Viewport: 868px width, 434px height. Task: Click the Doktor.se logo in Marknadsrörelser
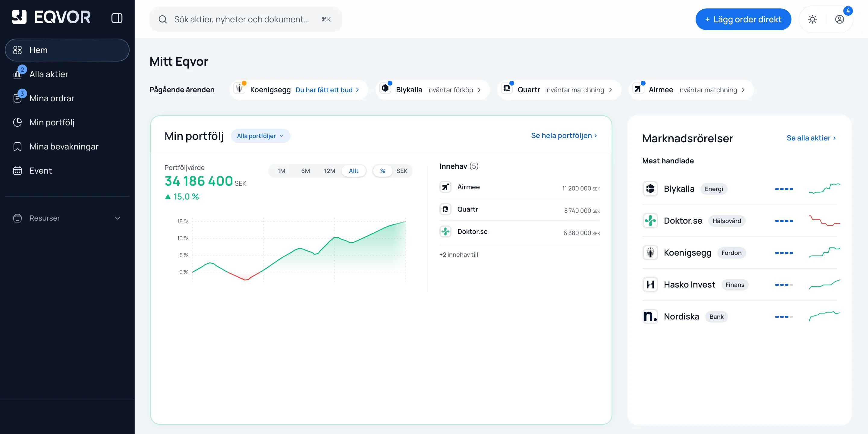pyautogui.click(x=650, y=221)
